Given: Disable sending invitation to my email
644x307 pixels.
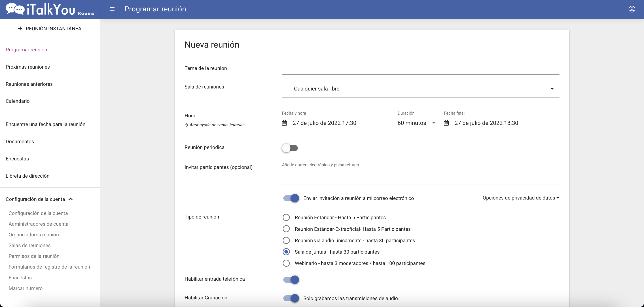Looking at the screenshot, I should [291, 198].
